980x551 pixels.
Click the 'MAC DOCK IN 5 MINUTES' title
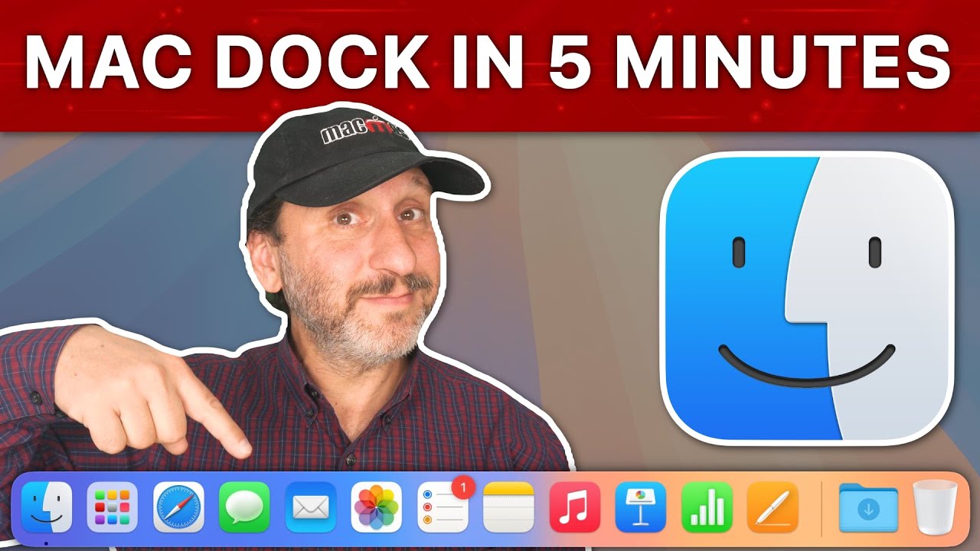coord(487,63)
